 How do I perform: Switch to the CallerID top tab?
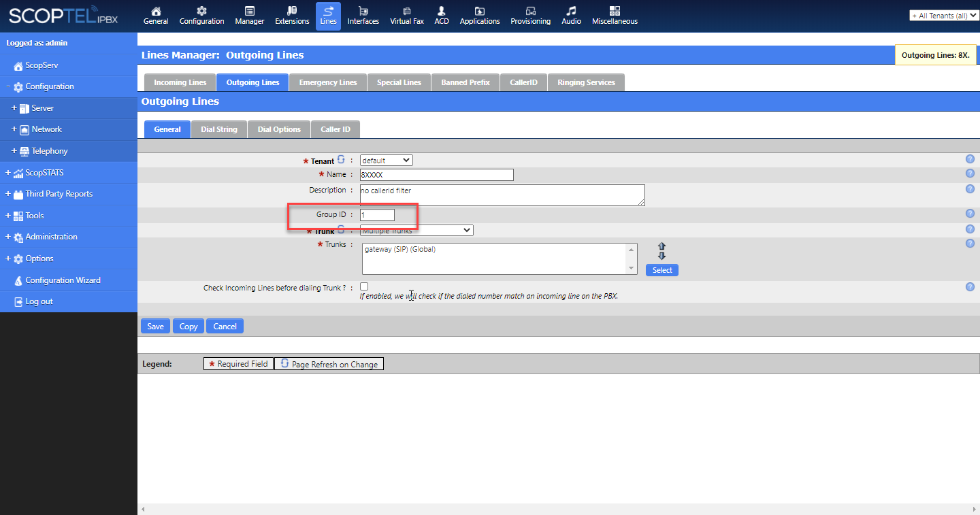click(x=523, y=82)
